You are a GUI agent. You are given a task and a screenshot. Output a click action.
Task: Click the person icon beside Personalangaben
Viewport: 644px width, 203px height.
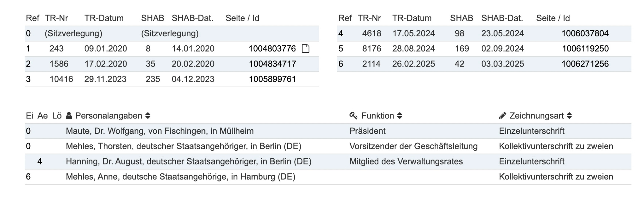[x=69, y=116]
